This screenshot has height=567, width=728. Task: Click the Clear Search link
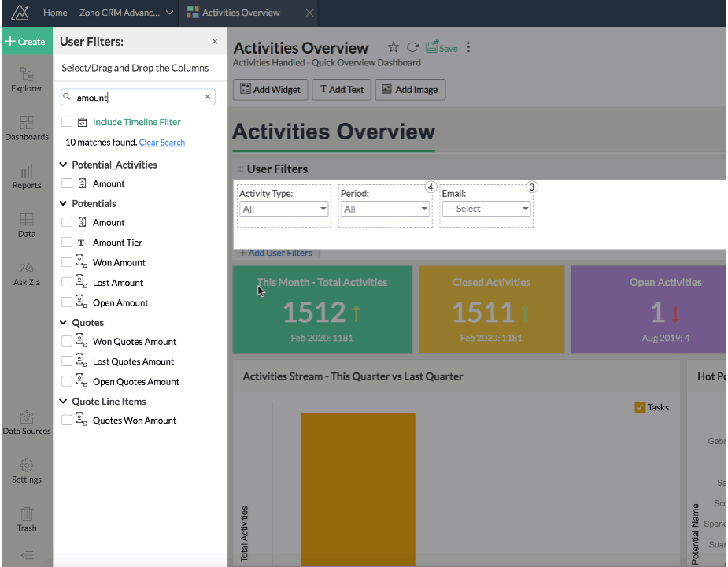[161, 142]
